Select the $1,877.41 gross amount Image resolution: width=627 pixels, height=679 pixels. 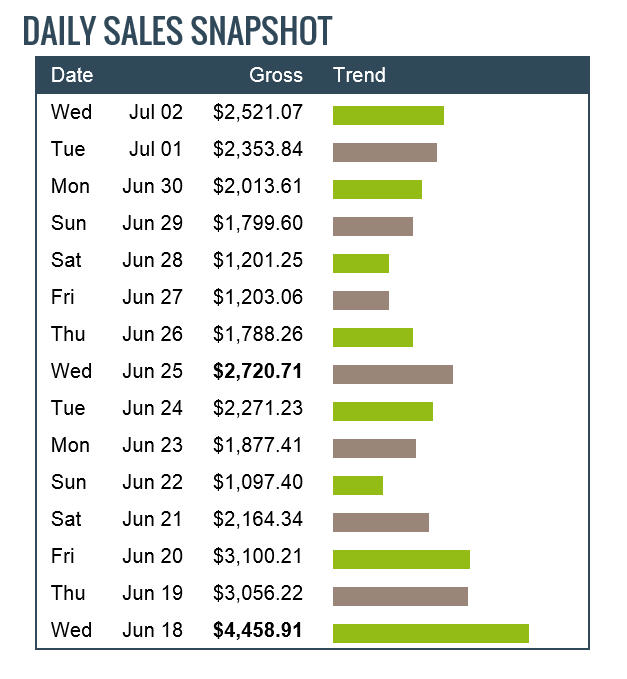257,445
